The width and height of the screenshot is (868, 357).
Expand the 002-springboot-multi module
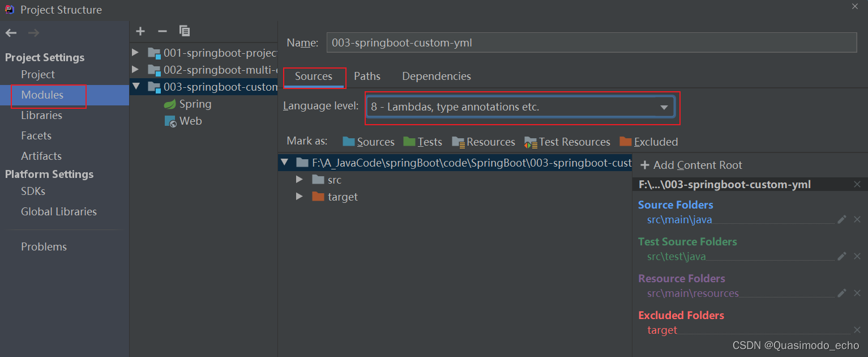pos(135,70)
